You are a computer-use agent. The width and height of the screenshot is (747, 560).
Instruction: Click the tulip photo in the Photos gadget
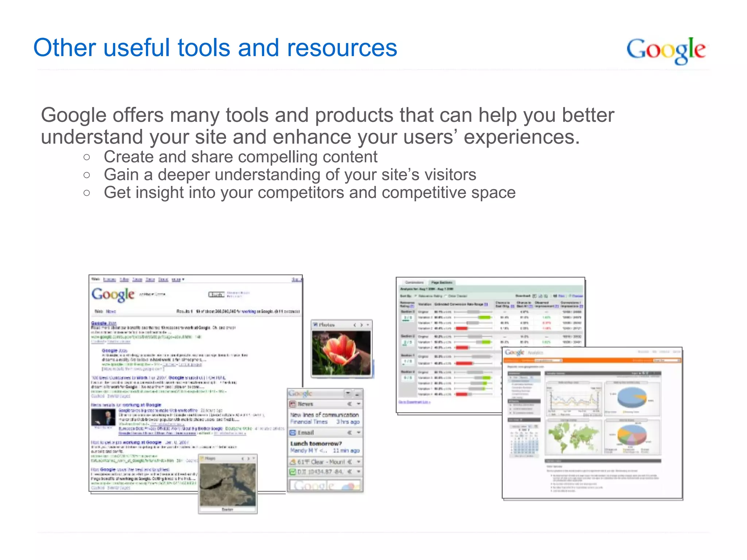click(x=341, y=353)
